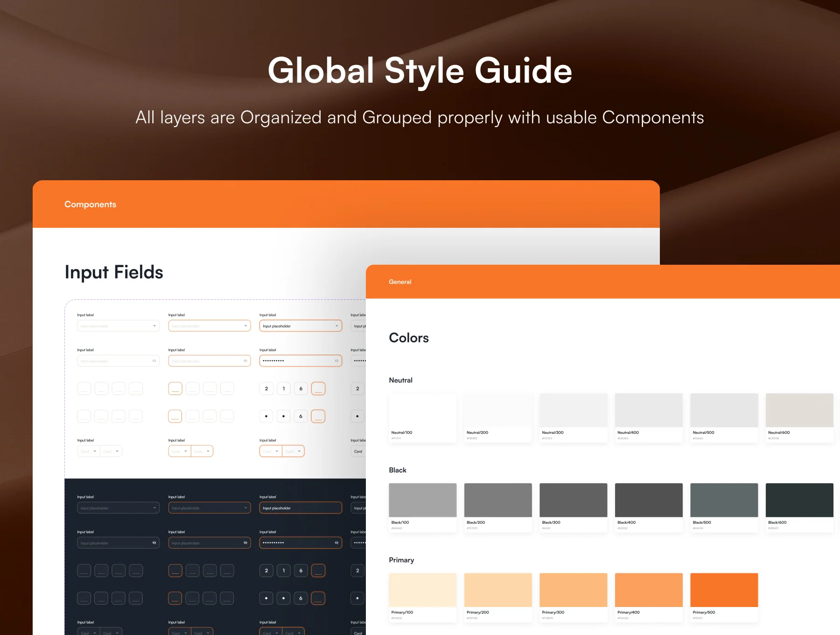
Task: Focus light-theme orange empty box after masked dots and 6
Action: click(x=318, y=416)
